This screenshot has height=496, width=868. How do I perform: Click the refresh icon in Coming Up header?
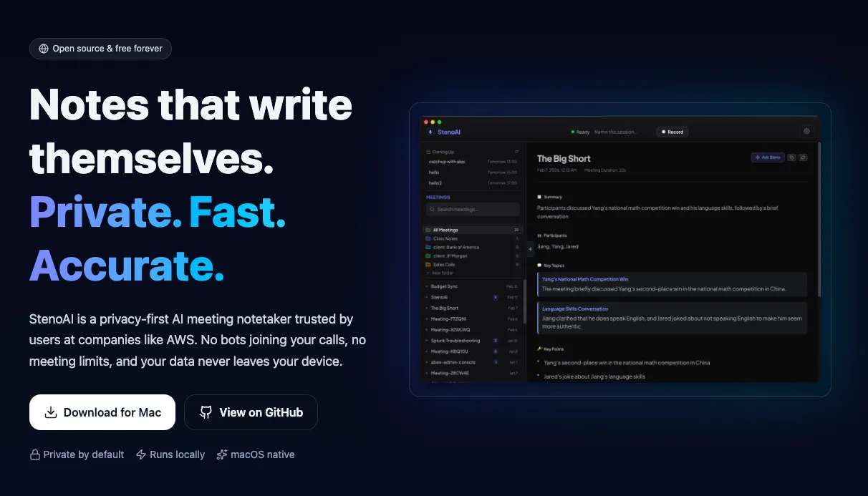coord(516,152)
